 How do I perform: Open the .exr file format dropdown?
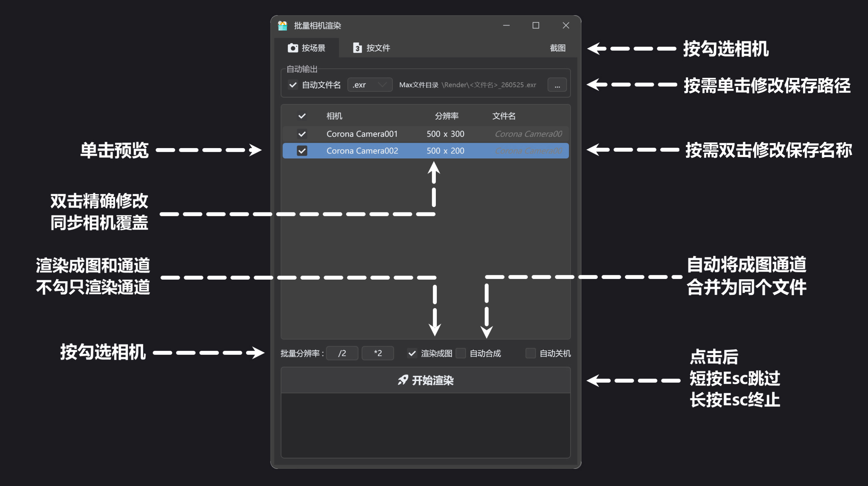tap(370, 85)
